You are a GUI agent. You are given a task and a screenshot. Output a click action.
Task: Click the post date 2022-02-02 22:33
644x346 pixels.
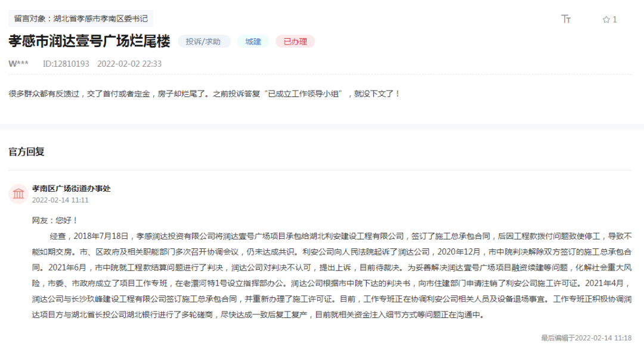pyautogui.click(x=129, y=64)
